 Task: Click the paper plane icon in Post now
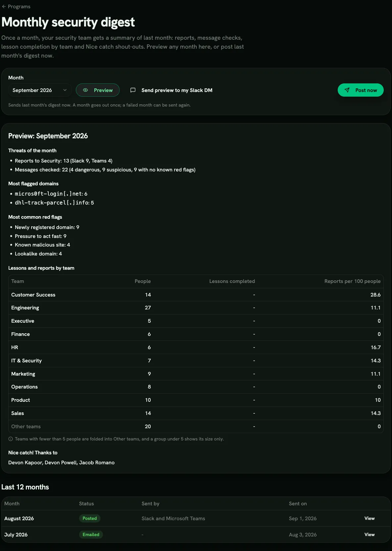tap(347, 90)
